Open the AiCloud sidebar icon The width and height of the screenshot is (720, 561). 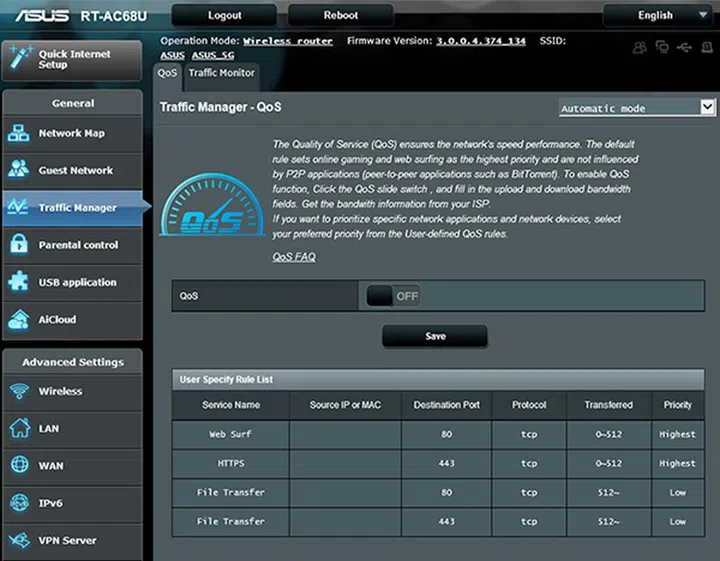tap(20, 320)
